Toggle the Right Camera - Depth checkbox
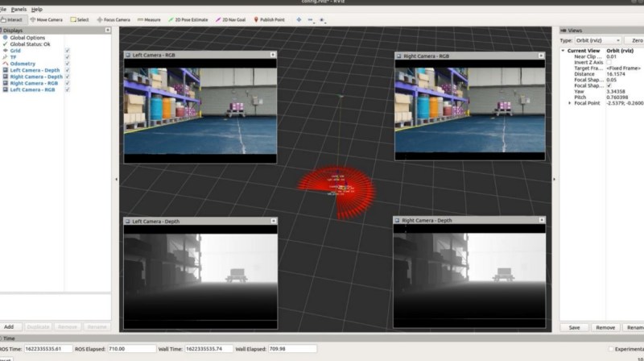This screenshot has width=644, height=361. click(x=68, y=77)
